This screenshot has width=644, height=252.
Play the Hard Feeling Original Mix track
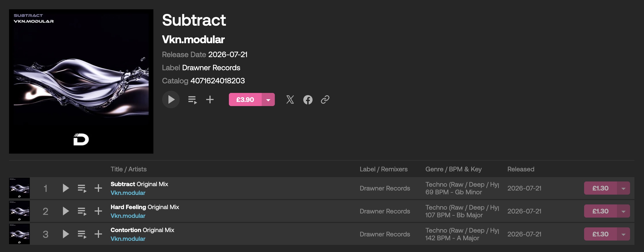click(x=66, y=211)
